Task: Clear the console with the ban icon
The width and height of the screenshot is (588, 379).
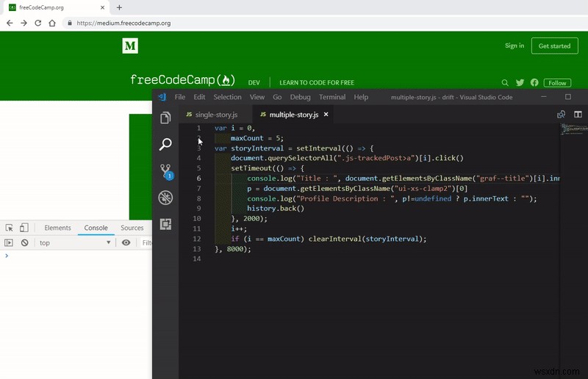Action: tap(25, 242)
